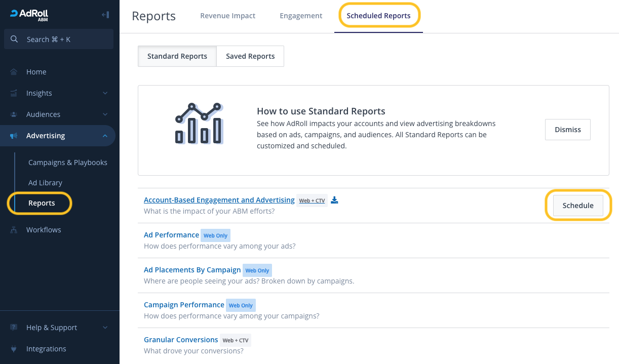Expand the Insights menu chevron
This screenshot has width=619, height=364.
pos(105,93)
